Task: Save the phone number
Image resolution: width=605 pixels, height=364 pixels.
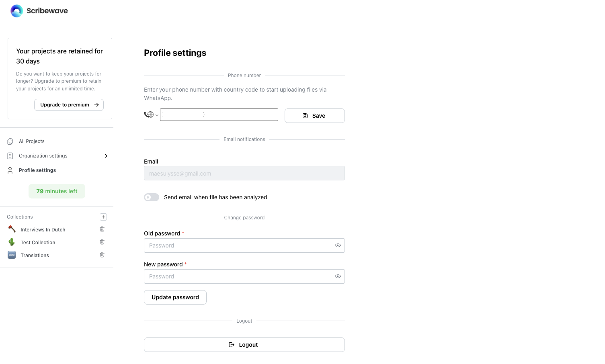Action: point(314,116)
